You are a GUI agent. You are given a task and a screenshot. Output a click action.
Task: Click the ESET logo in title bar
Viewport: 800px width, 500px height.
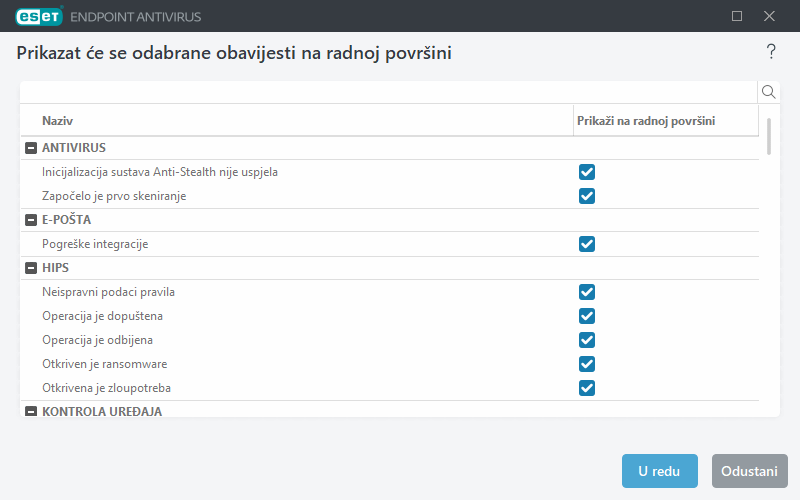pos(39,16)
